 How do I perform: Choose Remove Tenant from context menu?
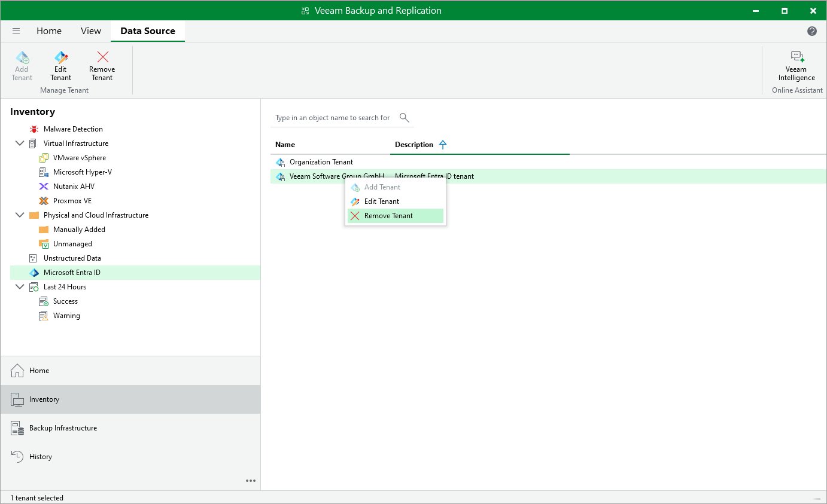click(x=396, y=216)
